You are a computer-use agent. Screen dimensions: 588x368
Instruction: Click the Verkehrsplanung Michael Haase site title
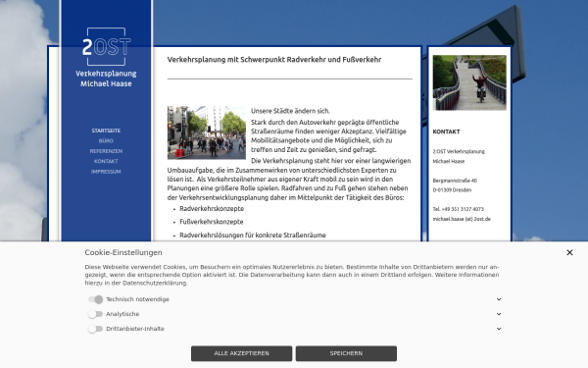106,79
